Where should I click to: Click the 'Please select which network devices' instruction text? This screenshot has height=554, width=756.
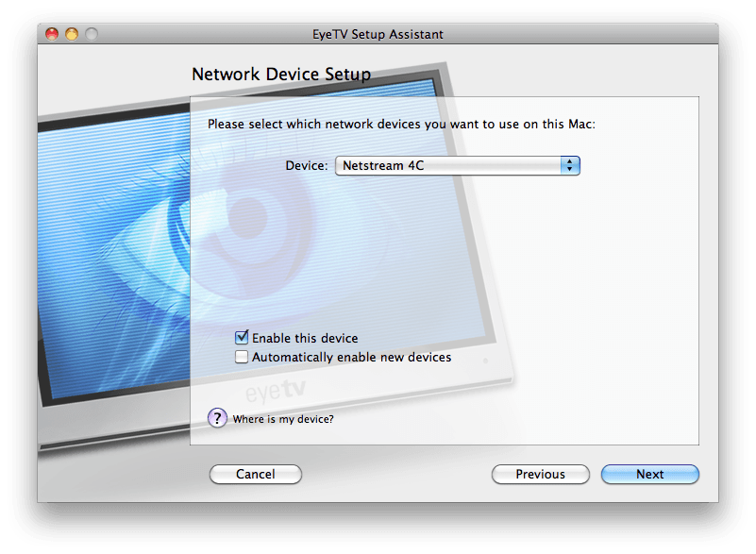(401, 124)
